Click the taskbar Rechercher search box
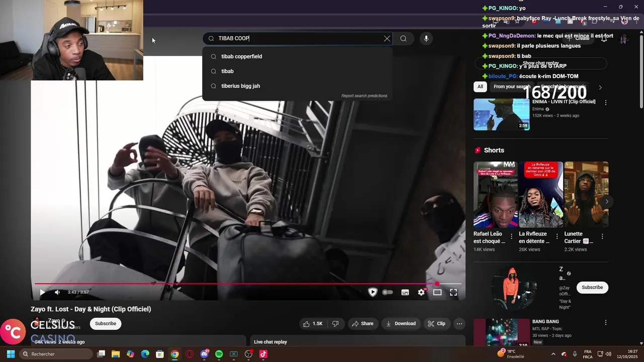The height and width of the screenshot is (362, 644). (56, 354)
